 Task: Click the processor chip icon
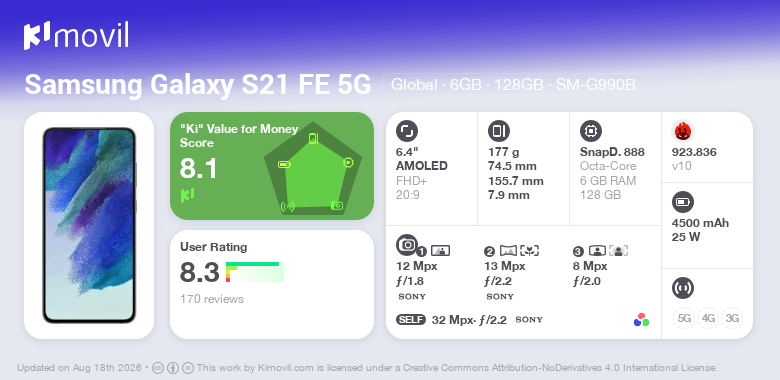[591, 131]
